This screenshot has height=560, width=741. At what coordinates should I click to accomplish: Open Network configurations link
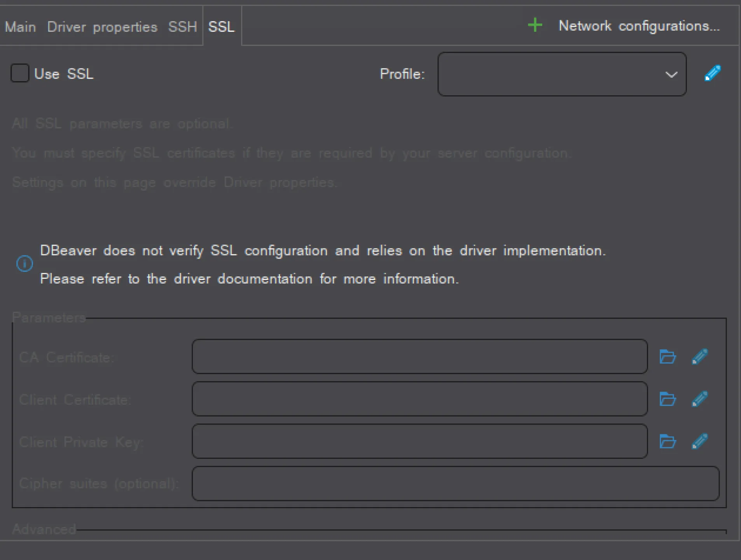coord(639,26)
